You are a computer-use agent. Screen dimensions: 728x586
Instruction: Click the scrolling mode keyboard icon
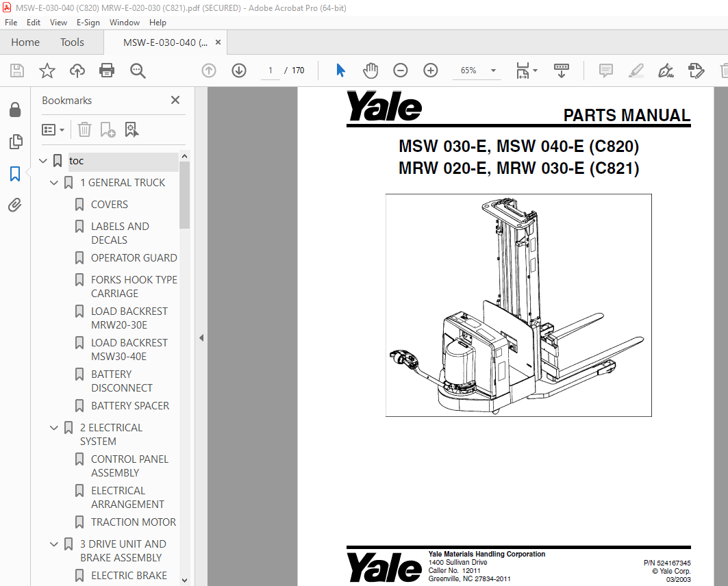point(562,71)
